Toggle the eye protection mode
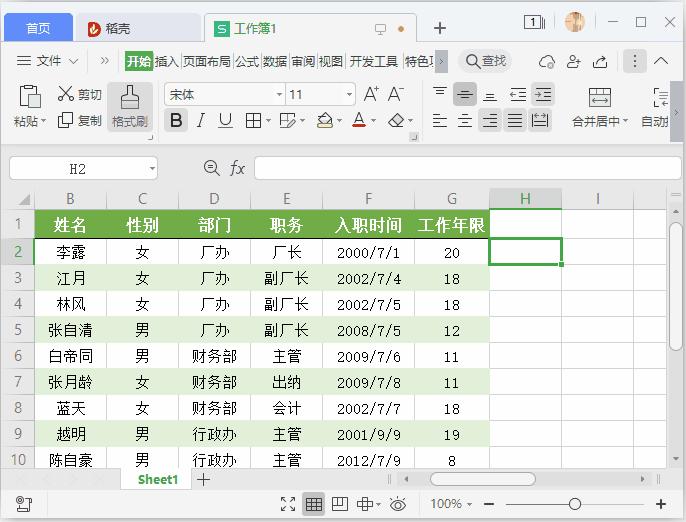The image size is (686, 522). (398, 504)
